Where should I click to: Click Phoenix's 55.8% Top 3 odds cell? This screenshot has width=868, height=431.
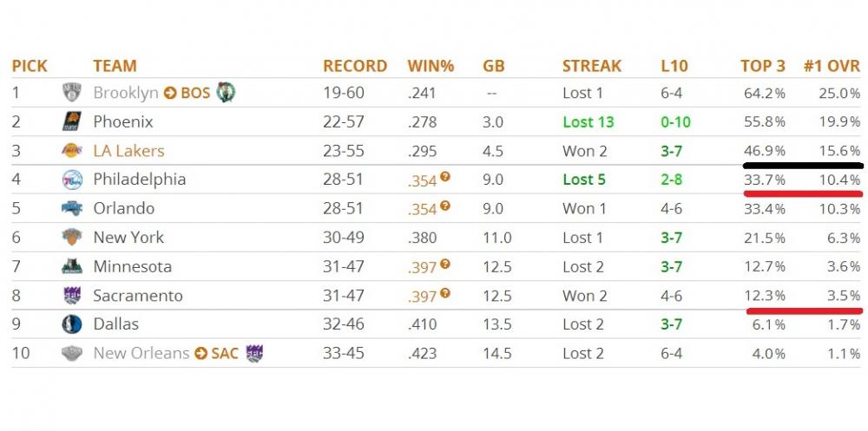[764, 122]
